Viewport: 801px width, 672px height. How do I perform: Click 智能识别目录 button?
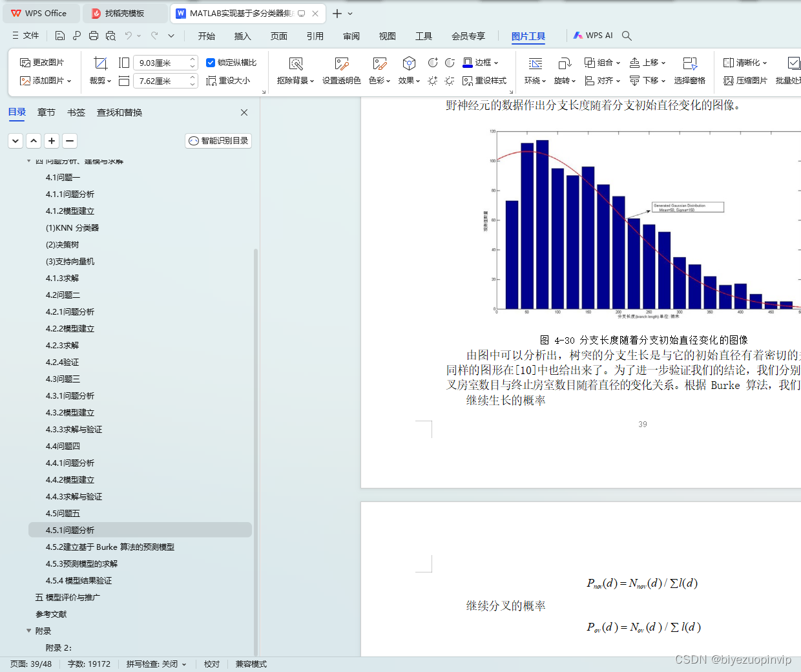(x=218, y=141)
